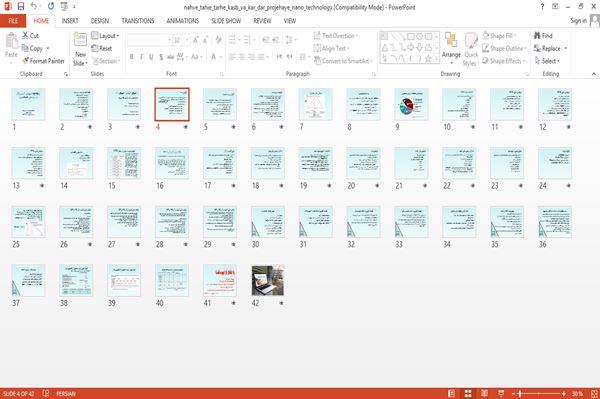Click the Sign in link
The image size is (600, 399).
point(578,21)
